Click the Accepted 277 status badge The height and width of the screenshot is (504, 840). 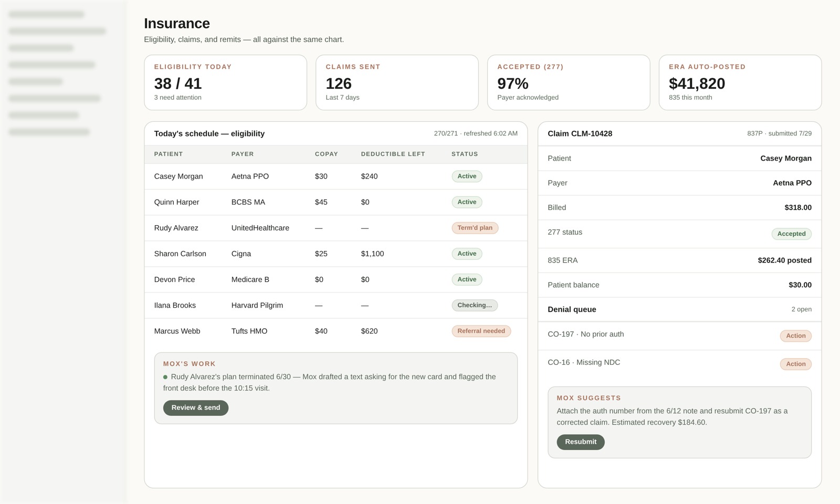(791, 234)
